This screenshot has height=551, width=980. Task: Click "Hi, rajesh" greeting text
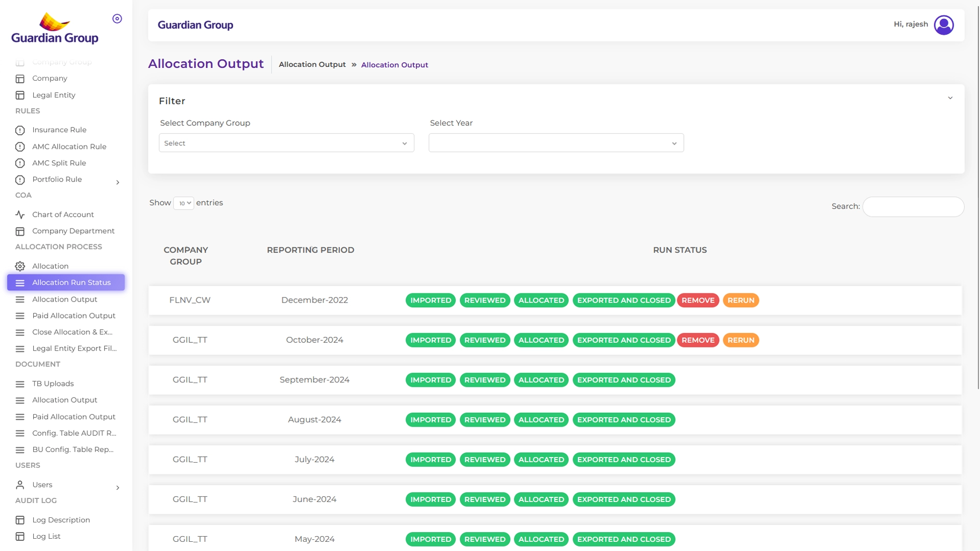911,24
